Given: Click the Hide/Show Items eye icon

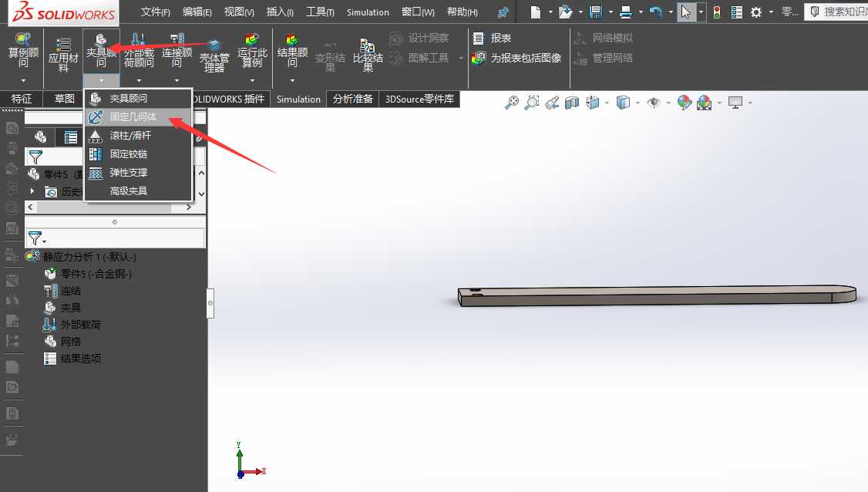Looking at the screenshot, I should pyautogui.click(x=654, y=103).
